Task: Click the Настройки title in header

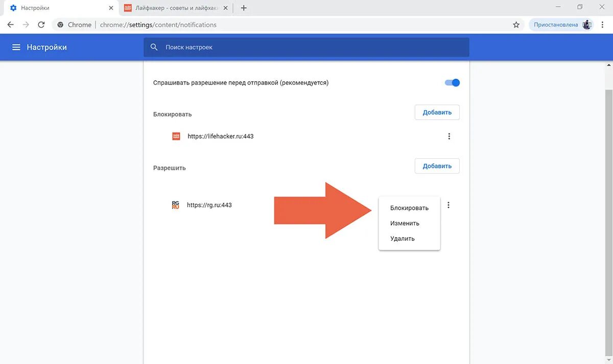Action: tap(47, 47)
